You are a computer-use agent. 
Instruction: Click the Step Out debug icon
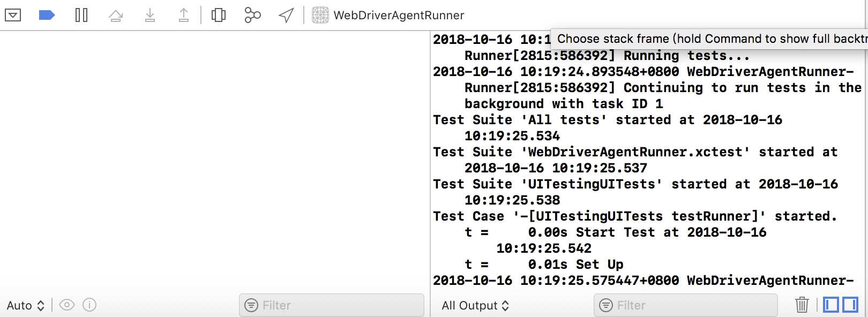(184, 15)
